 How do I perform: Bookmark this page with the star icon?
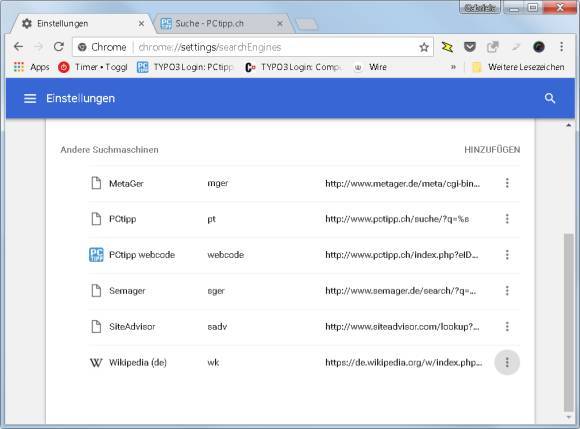[x=424, y=47]
